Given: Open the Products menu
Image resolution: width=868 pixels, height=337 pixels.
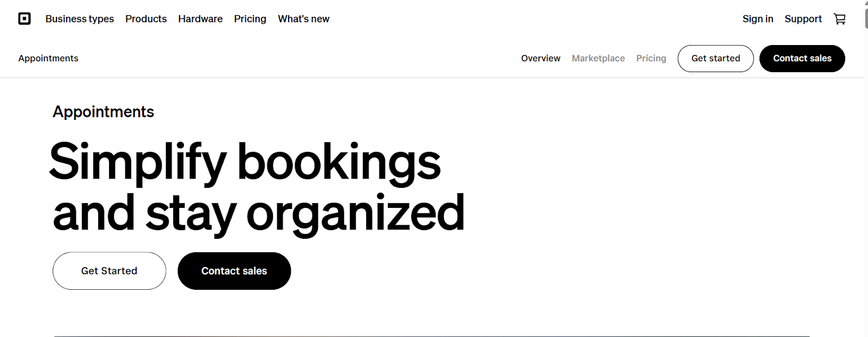Looking at the screenshot, I should (x=146, y=19).
